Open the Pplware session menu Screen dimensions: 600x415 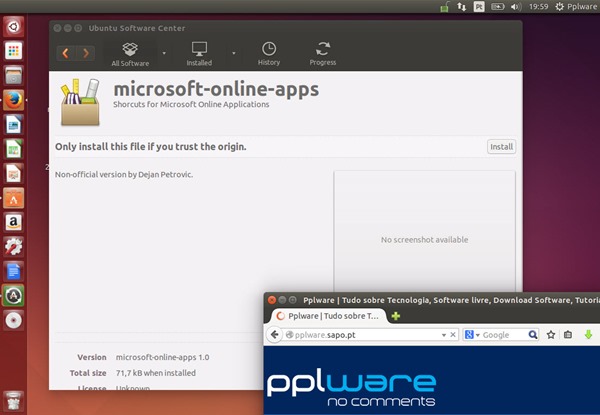pos(576,7)
